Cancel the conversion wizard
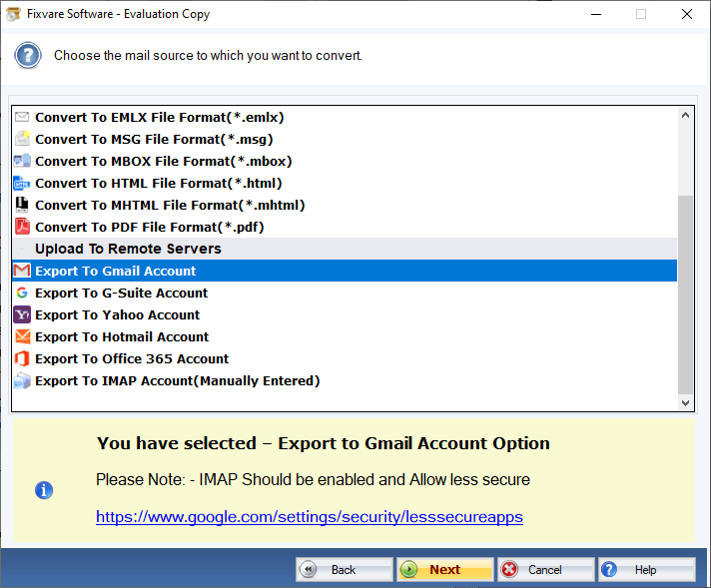Image resolution: width=711 pixels, height=588 pixels. [545, 569]
